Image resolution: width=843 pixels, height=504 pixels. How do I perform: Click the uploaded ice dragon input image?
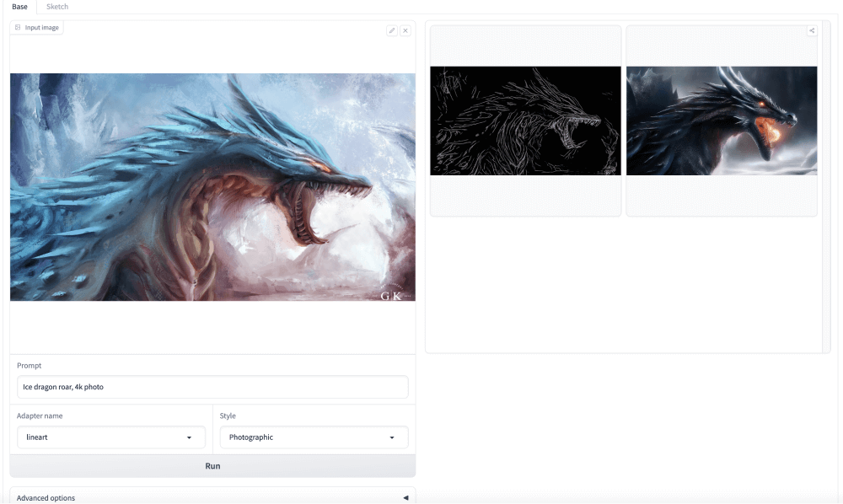point(212,187)
